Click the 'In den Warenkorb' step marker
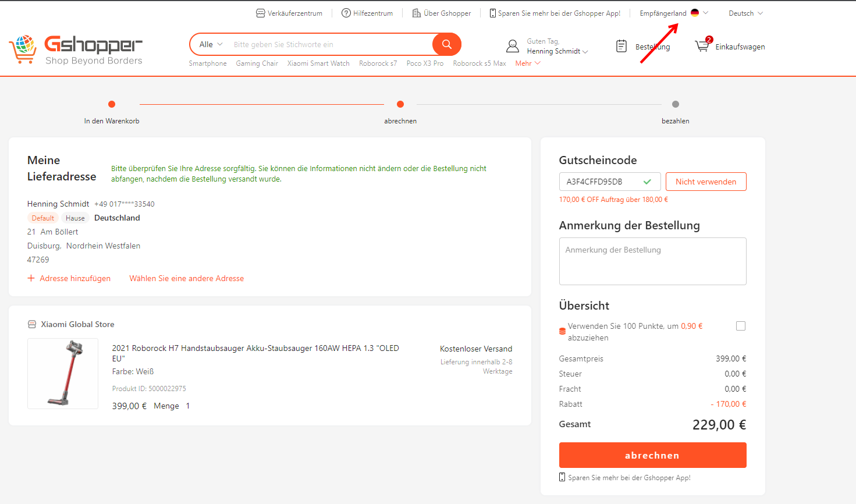Viewport: 856px width, 504px height. (x=112, y=104)
